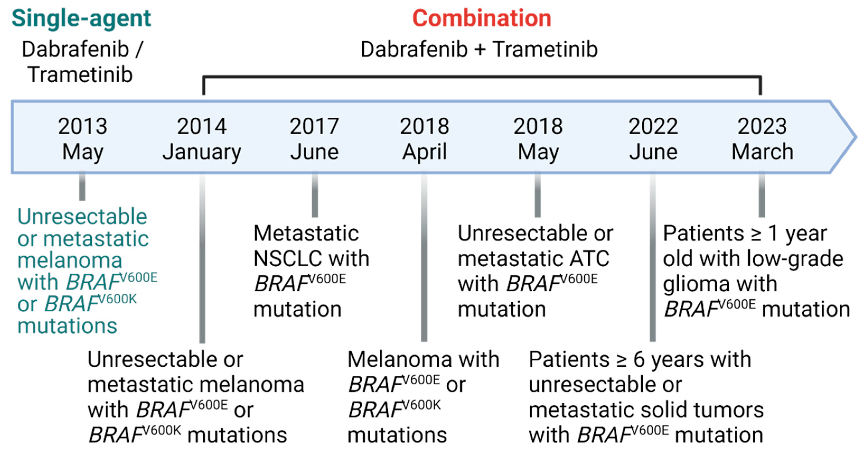The height and width of the screenshot is (453, 868).
Task: Select the 2018 April timeline date
Action: [425, 139]
